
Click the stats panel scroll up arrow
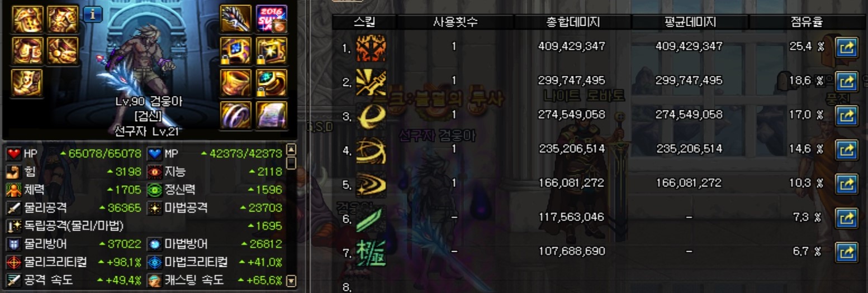click(x=291, y=150)
